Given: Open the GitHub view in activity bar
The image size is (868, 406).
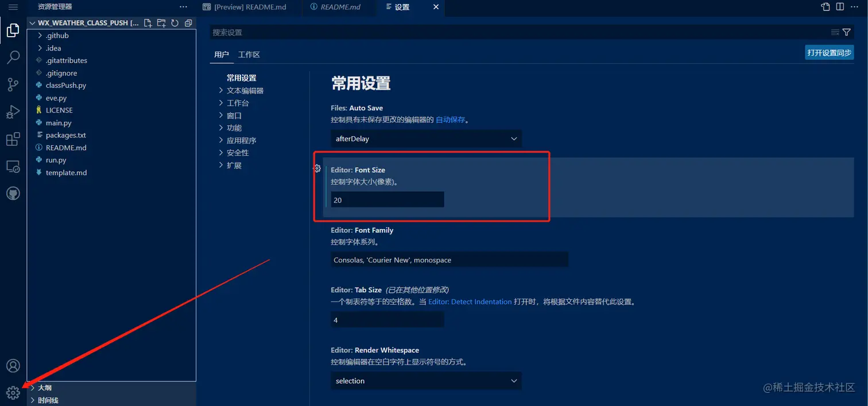Looking at the screenshot, I should click(x=13, y=194).
